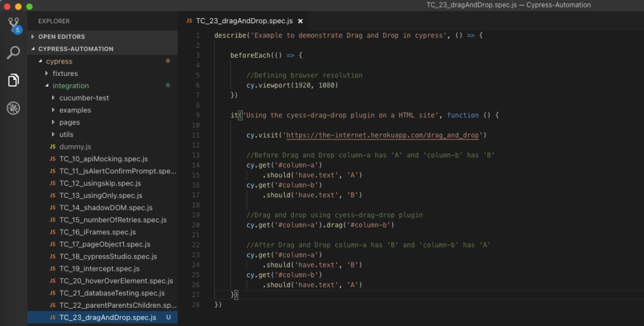Viewport: 644px width, 326px height.
Task: Open the Debug view icon
Action: pyautogui.click(x=13, y=108)
